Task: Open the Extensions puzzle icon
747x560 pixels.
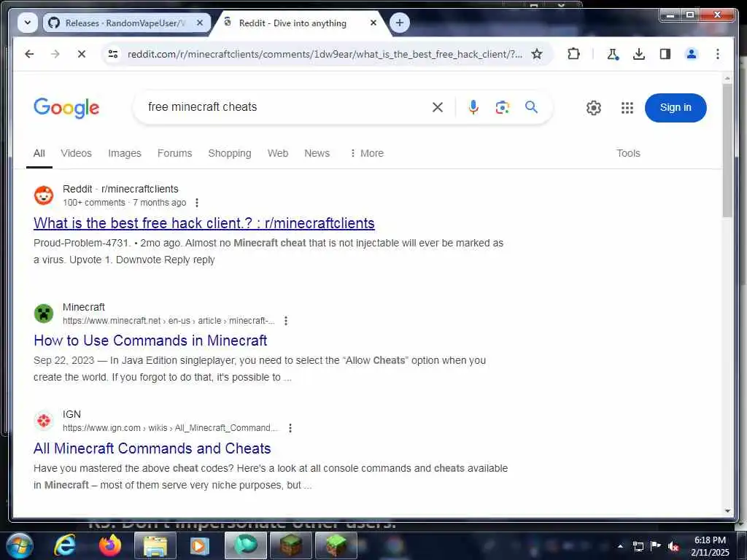Action: point(573,54)
